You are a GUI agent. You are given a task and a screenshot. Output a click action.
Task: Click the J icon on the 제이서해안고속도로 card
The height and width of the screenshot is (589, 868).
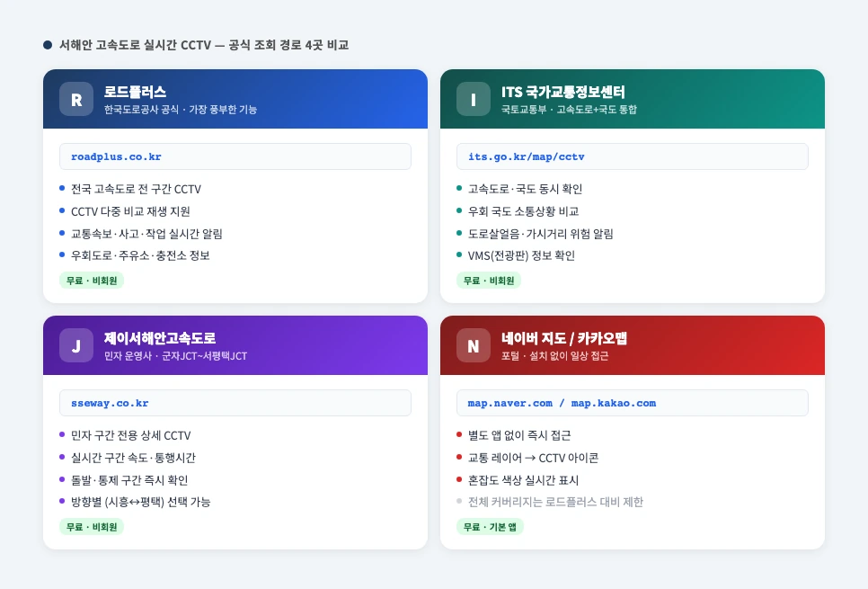[x=76, y=345]
